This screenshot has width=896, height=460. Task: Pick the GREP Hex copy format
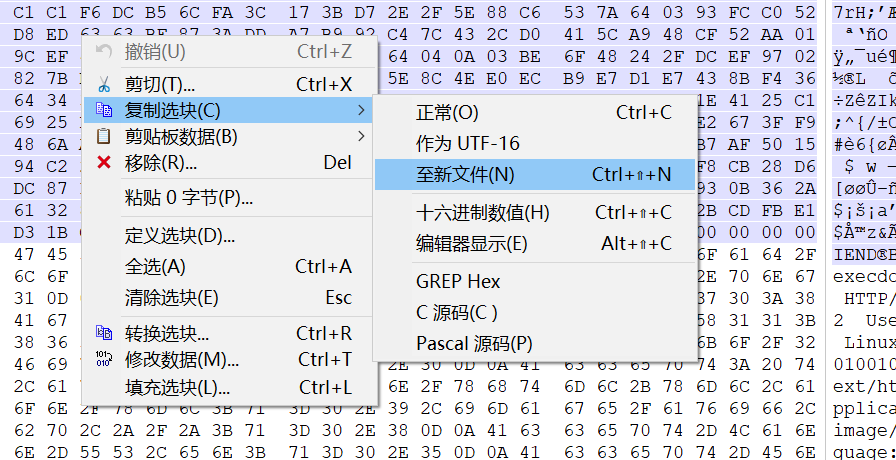458,281
